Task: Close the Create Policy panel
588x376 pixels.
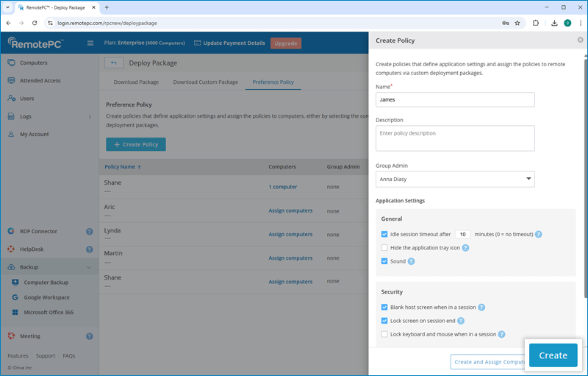Action: 581,40
